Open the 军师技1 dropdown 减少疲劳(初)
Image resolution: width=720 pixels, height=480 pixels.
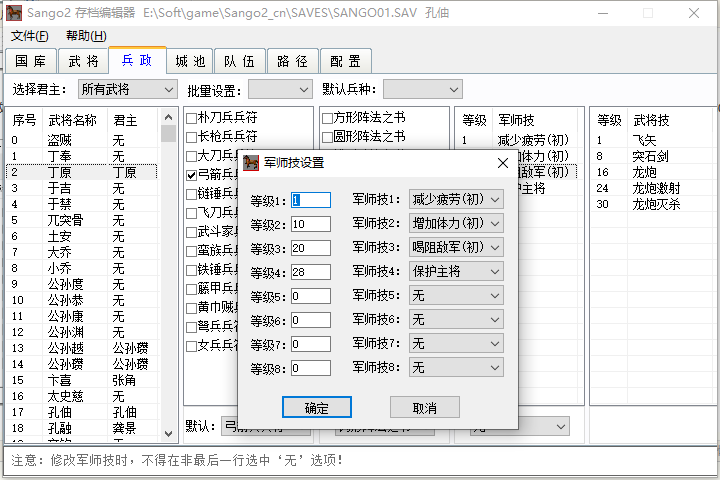[456, 199]
